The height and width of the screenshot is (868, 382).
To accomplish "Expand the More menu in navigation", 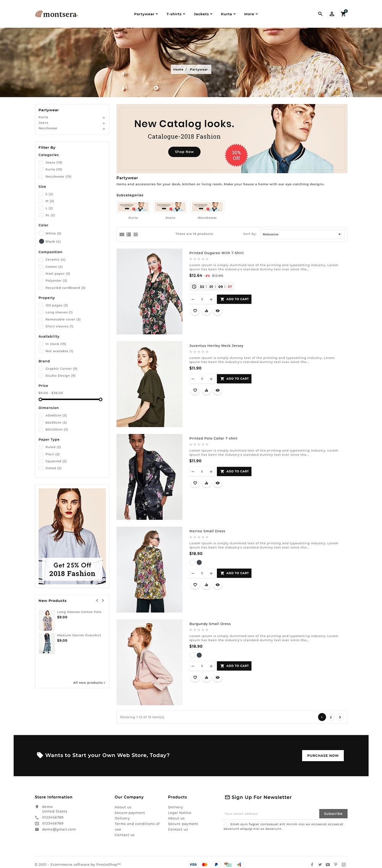I will click(251, 14).
